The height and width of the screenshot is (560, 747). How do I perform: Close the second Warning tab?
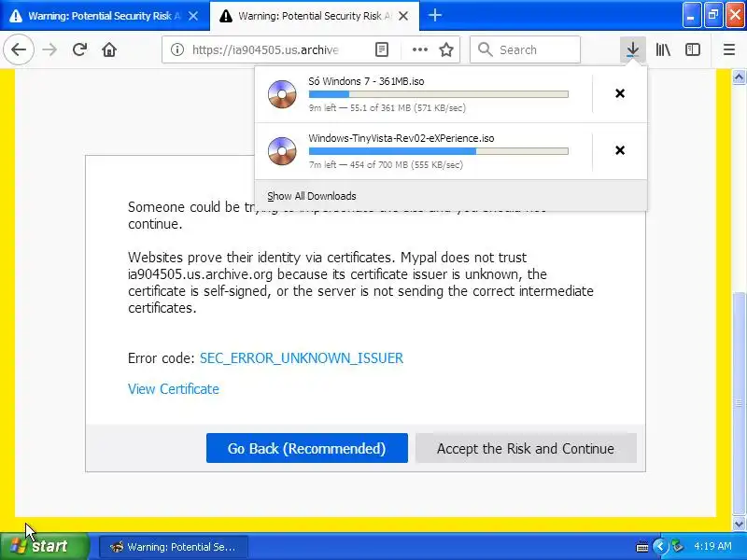[403, 16]
